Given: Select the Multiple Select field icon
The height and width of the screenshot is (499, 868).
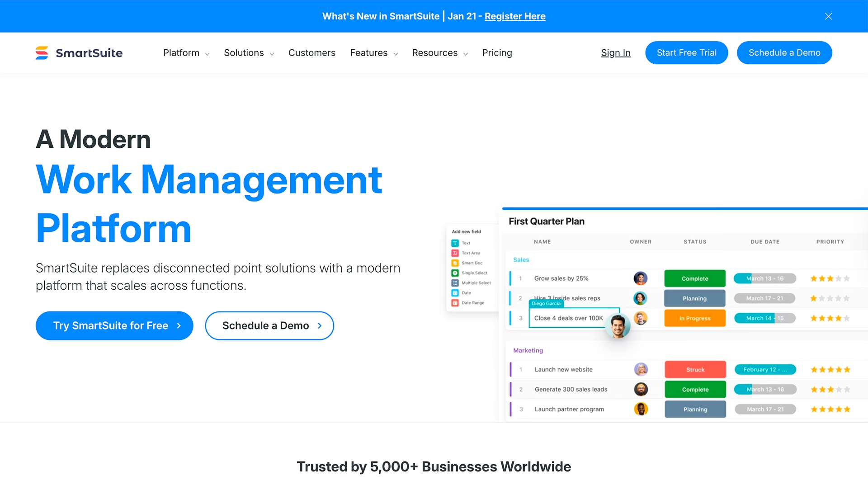Looking at the screenshot, I should pyautogui.click(x=455, y=283).
